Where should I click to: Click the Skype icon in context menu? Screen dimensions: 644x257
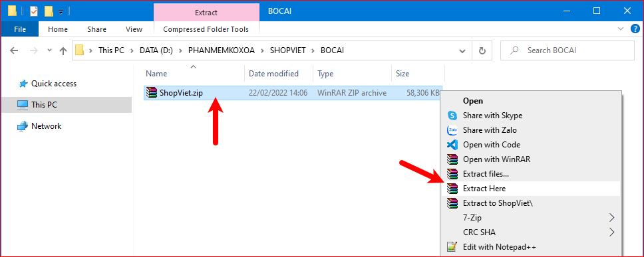452,116
